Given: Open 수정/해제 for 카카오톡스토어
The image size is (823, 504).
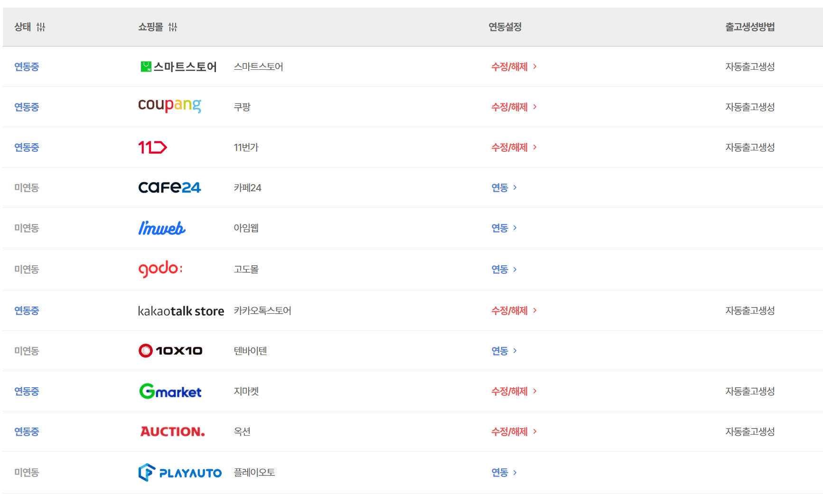Looking at the screenshot, I should (514, 311).
